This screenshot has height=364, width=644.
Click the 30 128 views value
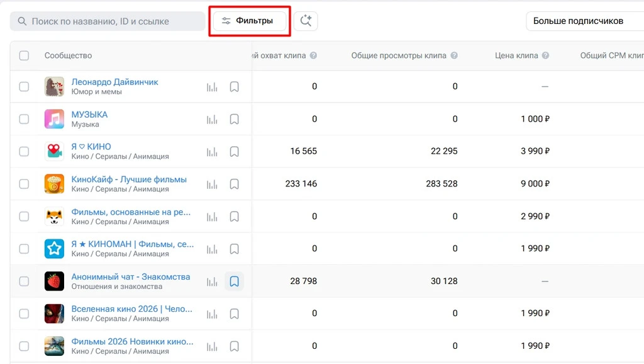point(444,282)
